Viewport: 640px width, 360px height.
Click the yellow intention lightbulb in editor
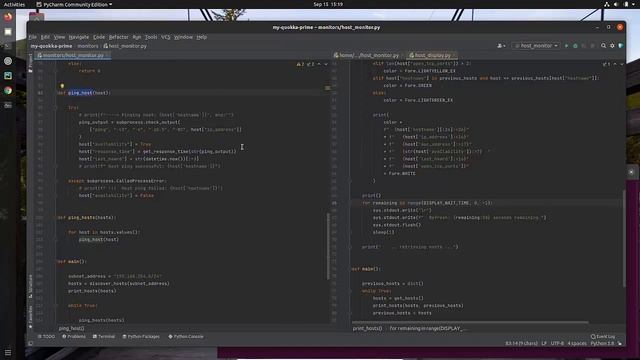coord(62,86)
